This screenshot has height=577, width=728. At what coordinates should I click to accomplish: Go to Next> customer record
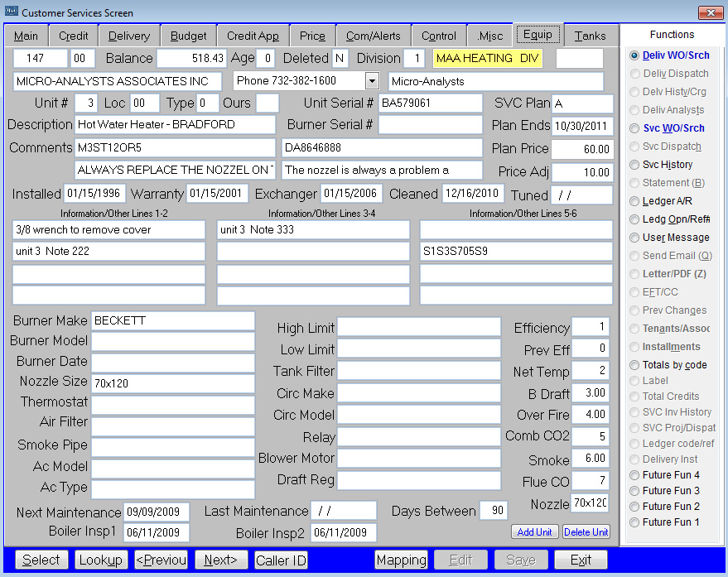(x=221, y=560)
